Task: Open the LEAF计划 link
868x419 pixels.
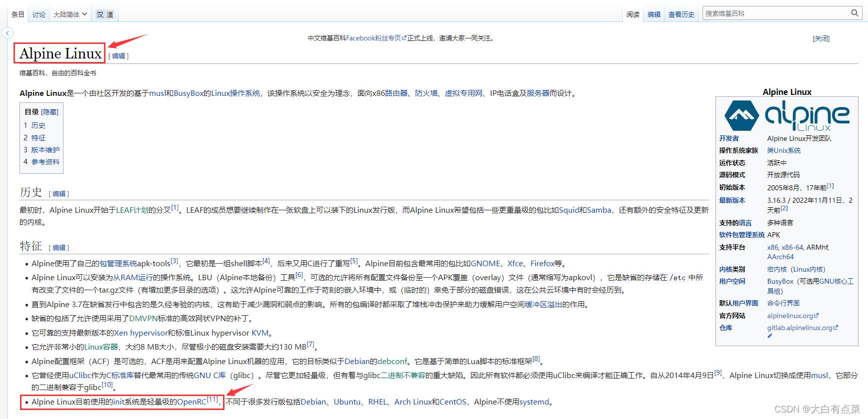Action: (x=132, y=210)
